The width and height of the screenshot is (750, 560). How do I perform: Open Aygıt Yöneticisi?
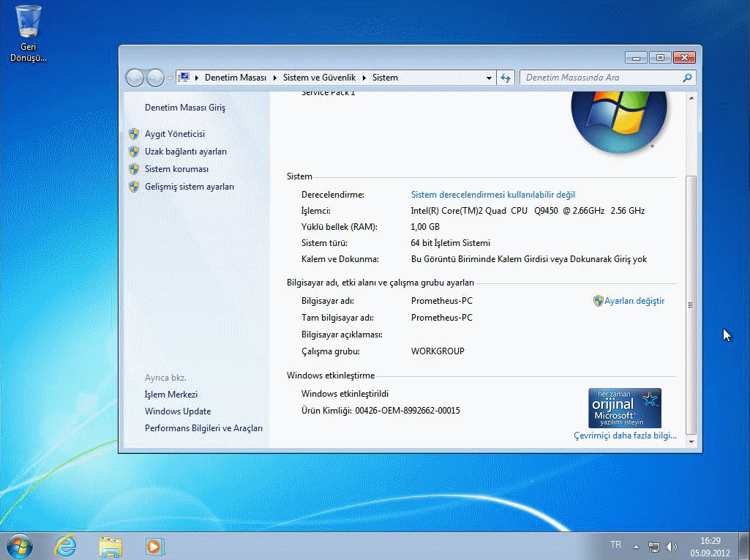[175, 134]
